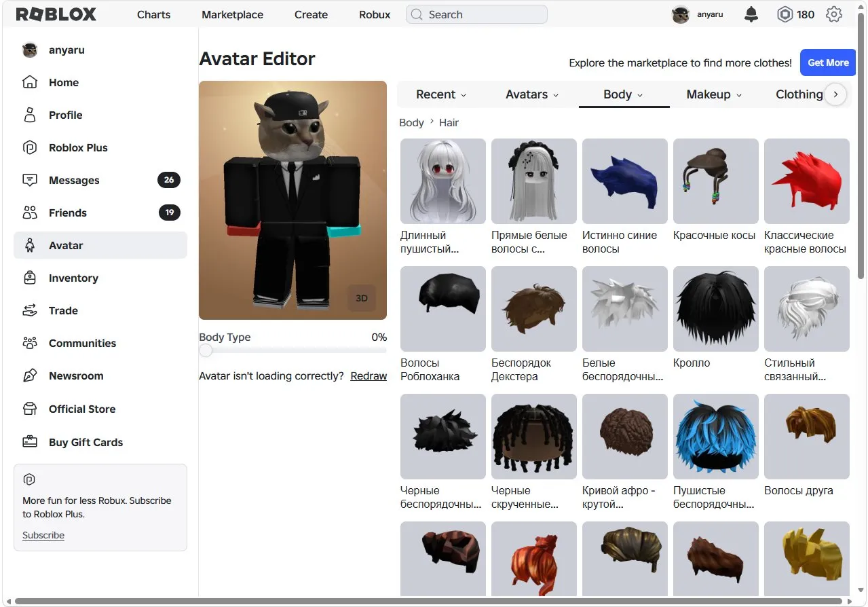The width and height of the screenshot is (868, 607).
Task: Open the Clothing category tab
Action: tap(799, 94)
